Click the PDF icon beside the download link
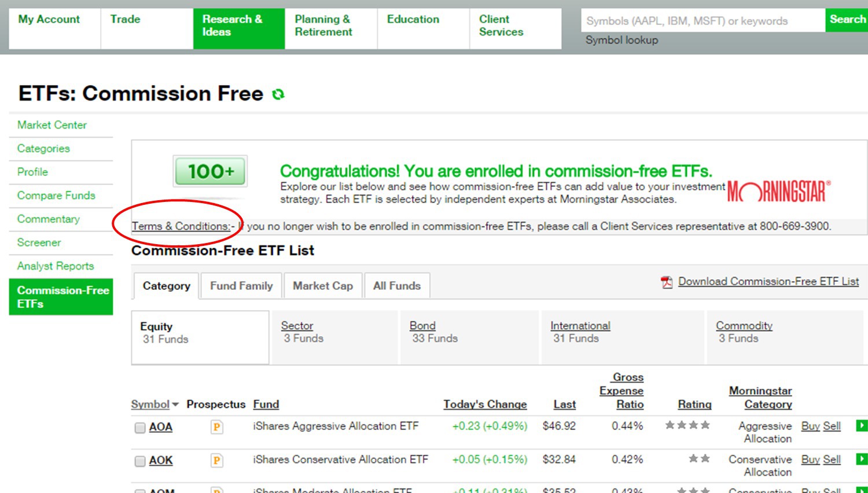The height and width of the screenshot is (493, 868). (667, 282)
